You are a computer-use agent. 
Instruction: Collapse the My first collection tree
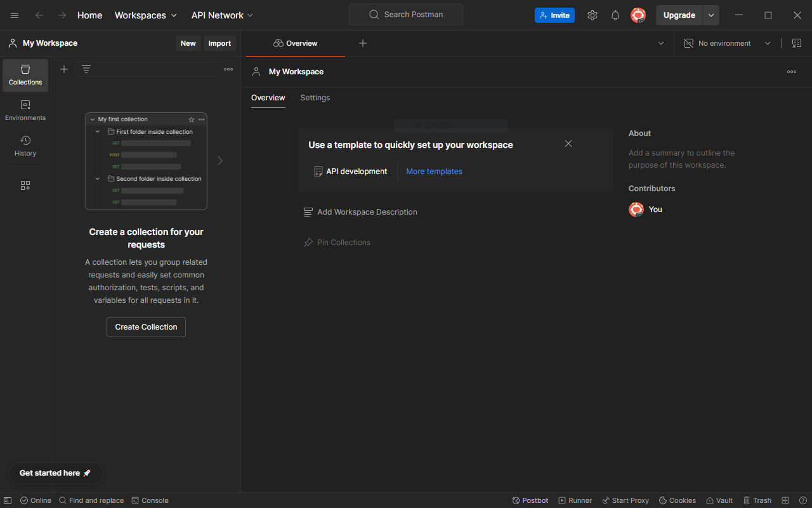click(93, 119)
